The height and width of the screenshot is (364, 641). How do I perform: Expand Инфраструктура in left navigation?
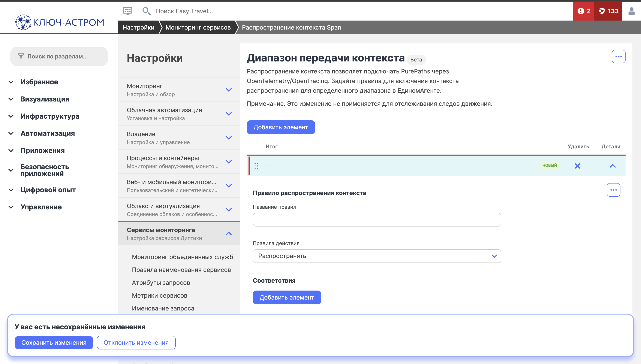(x=50, y=116)
